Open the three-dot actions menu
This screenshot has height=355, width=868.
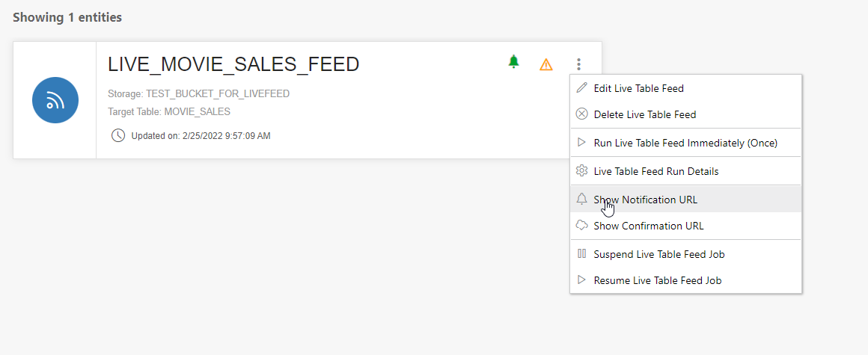point(578,64)
